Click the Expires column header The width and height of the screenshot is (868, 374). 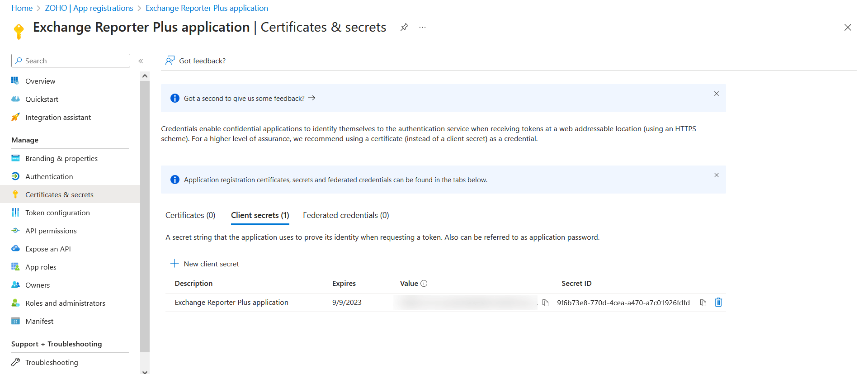[344, 284]
